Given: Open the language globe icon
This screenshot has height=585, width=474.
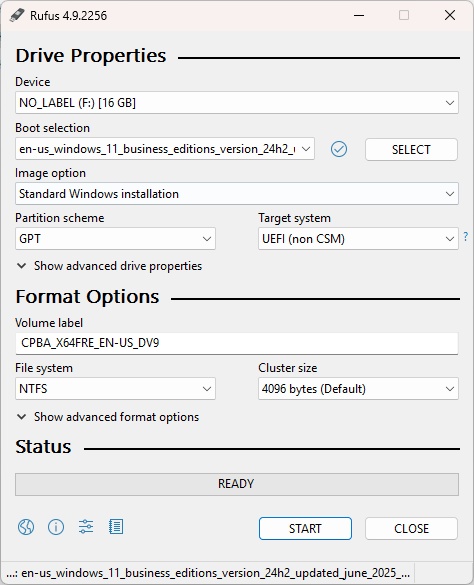Looking at the screenshot, I should (26, 527).
